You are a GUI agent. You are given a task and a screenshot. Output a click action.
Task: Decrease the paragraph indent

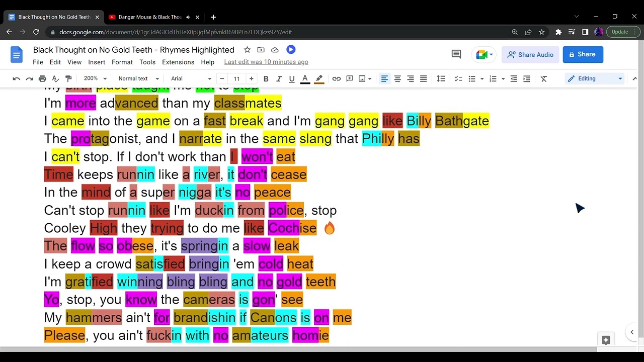tap(514, 78)
